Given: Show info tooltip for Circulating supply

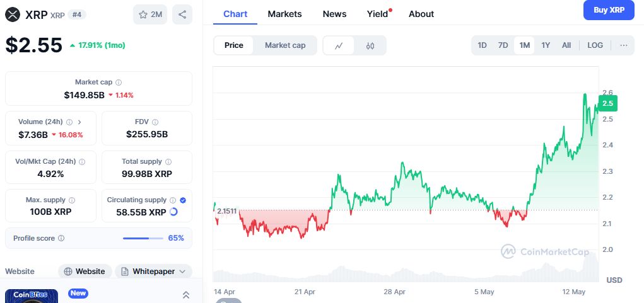Looking at the screenshot, I should (173, 200).
